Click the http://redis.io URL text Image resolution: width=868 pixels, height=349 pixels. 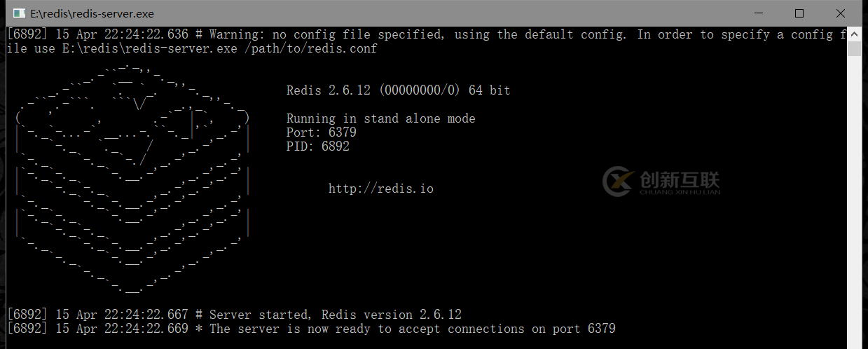pyautogui.click(x=380, y=189)
